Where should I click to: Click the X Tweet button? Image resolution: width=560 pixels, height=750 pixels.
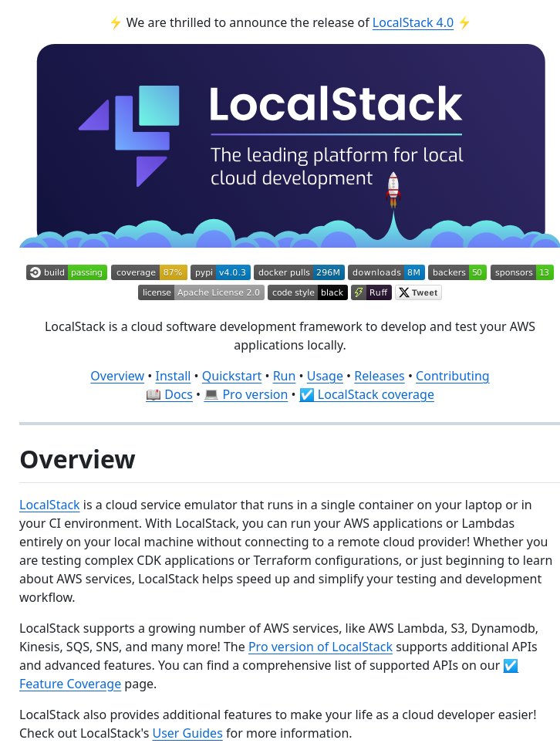(418, 292)
